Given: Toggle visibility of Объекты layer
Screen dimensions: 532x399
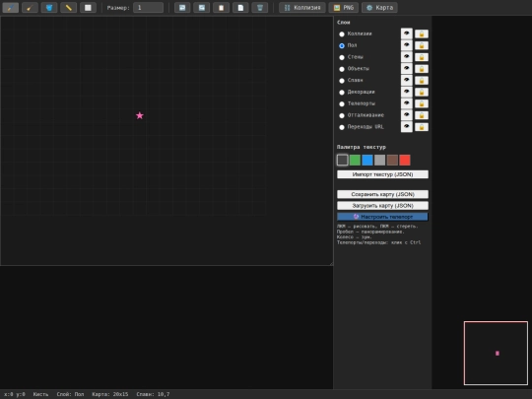Looking at the screenshot, I should coord(407,68).
